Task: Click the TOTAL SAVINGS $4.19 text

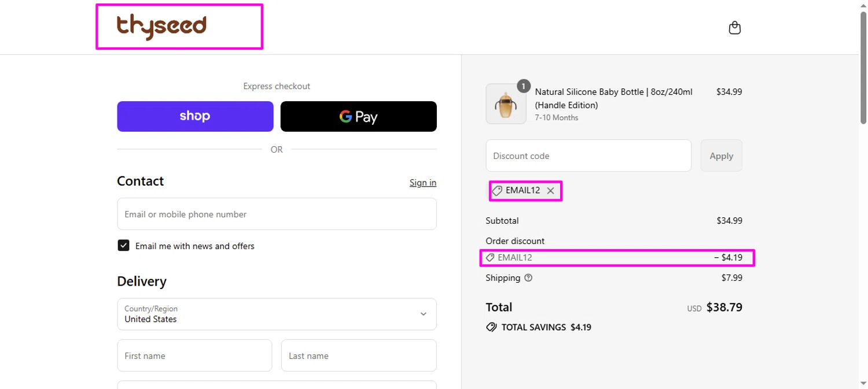Action: pyautogui.click(x=546, y=327)
